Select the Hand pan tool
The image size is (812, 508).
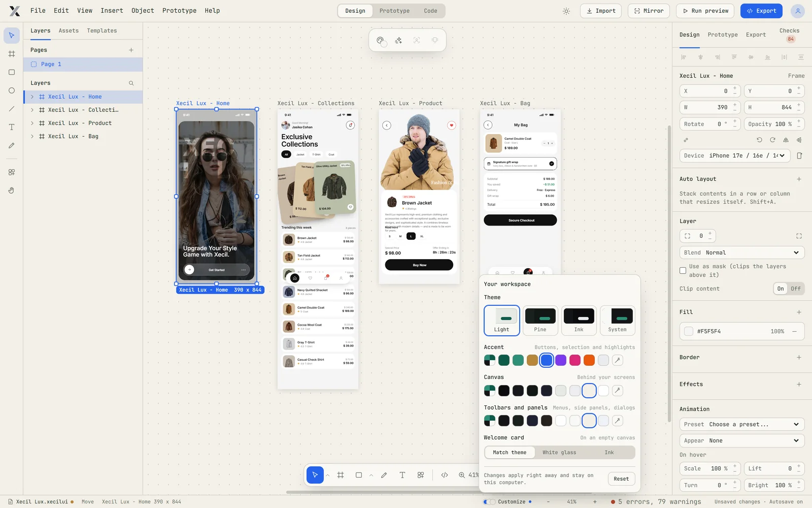(x=12, y=190)
